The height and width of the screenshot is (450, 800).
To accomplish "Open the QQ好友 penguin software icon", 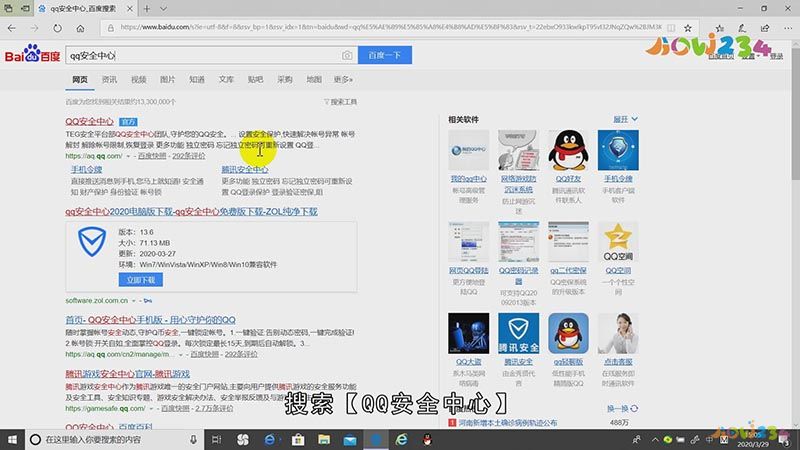I will tap(568, 150).
